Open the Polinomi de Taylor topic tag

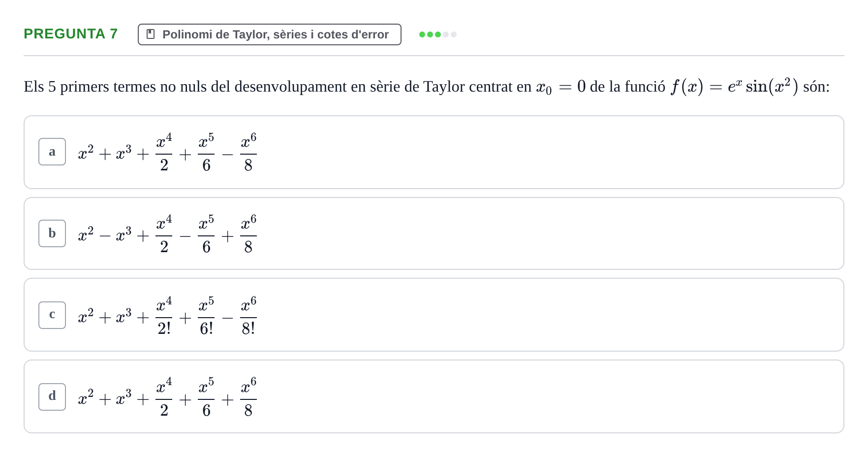pyautogui.click(x=270, y=34)
